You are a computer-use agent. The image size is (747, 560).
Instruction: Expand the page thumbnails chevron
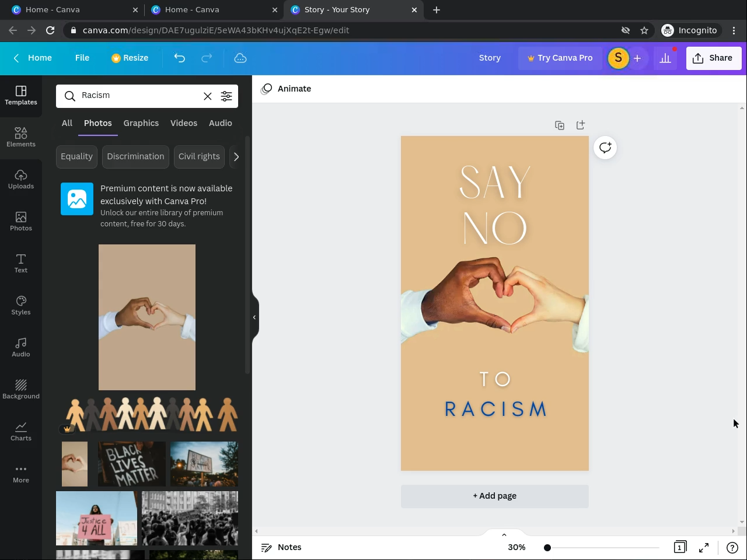(504, 534)
